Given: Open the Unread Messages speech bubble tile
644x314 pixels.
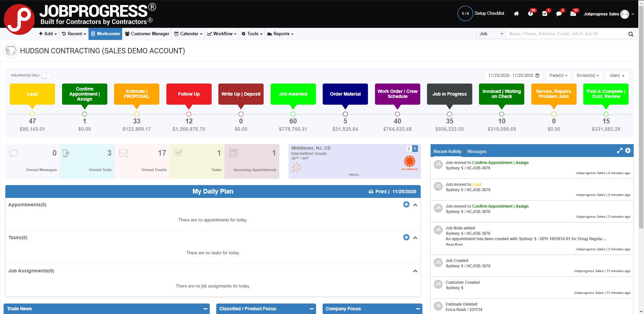Looking at the screenshot, I should [33, 161].
